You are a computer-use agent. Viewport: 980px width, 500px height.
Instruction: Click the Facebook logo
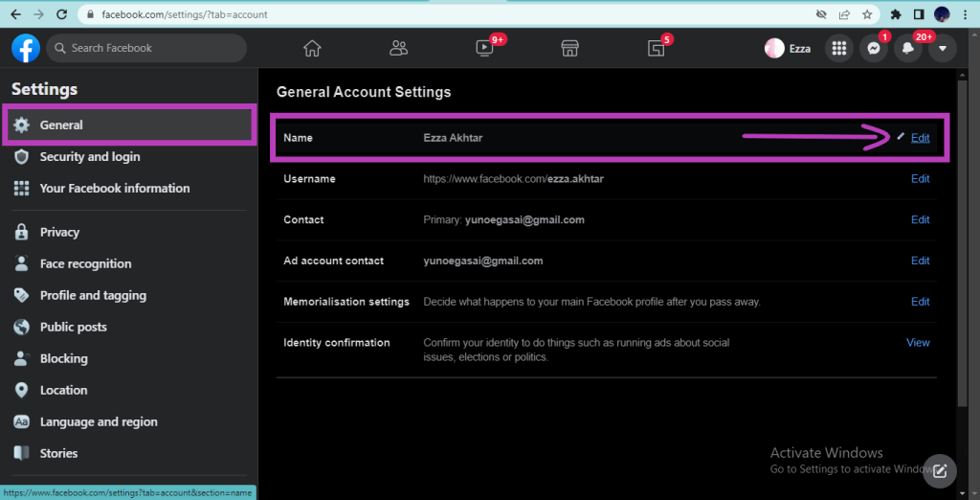[26, 48]
